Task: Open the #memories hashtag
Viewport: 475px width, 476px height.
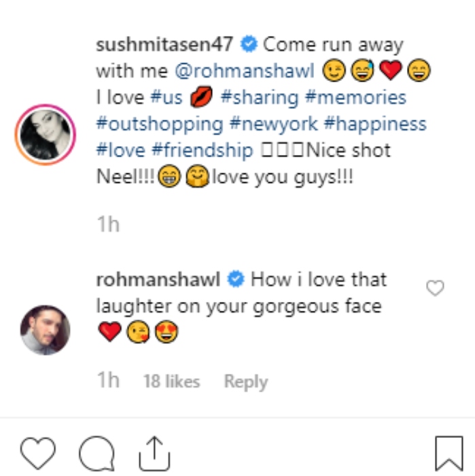Action: click(356, 97)
